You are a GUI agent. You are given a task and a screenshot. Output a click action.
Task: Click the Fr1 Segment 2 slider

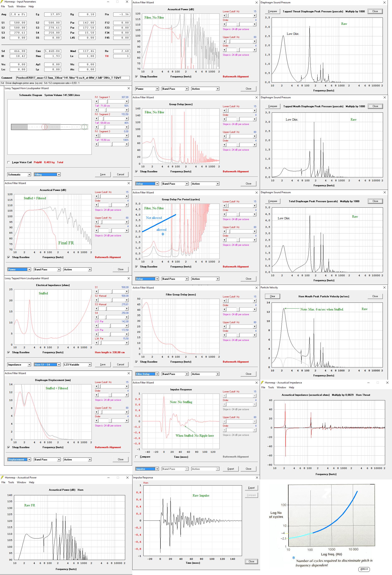pyautogui.click(x=112, y=119)
